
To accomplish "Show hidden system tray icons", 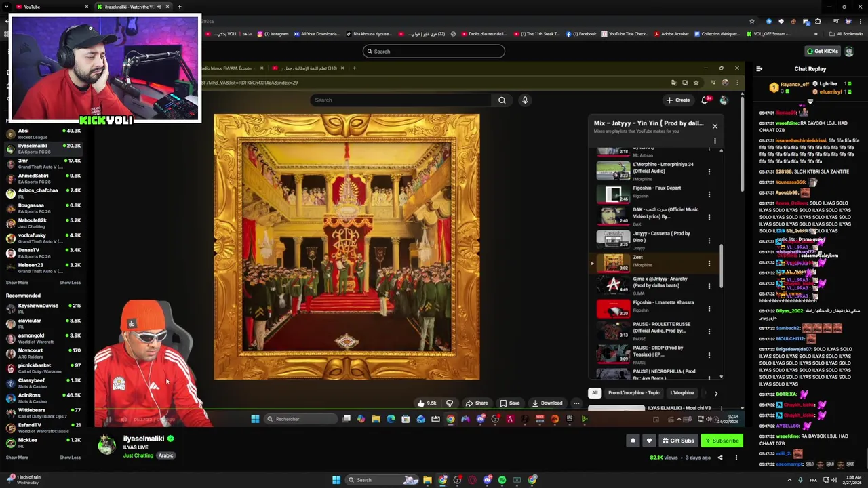I will point(789,480).
